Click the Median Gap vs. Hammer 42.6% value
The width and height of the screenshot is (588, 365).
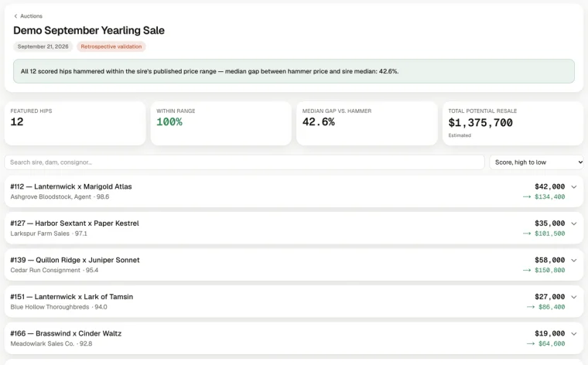click(x=319, y=121)
